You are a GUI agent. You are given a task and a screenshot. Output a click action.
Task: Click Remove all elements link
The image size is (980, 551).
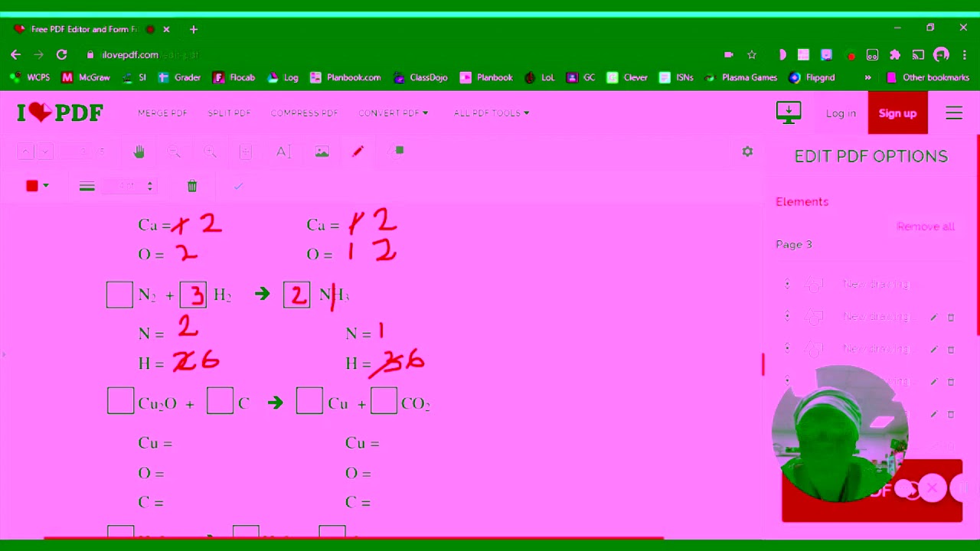926,227
